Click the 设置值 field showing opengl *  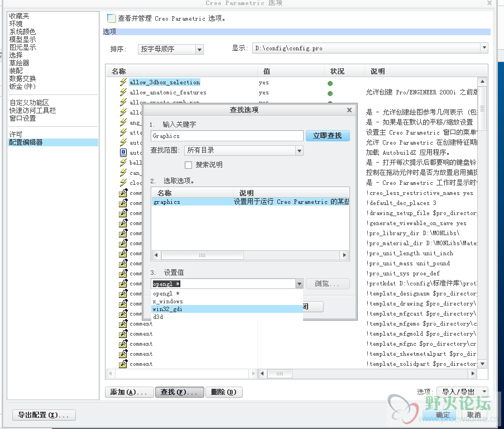[223, 284]
